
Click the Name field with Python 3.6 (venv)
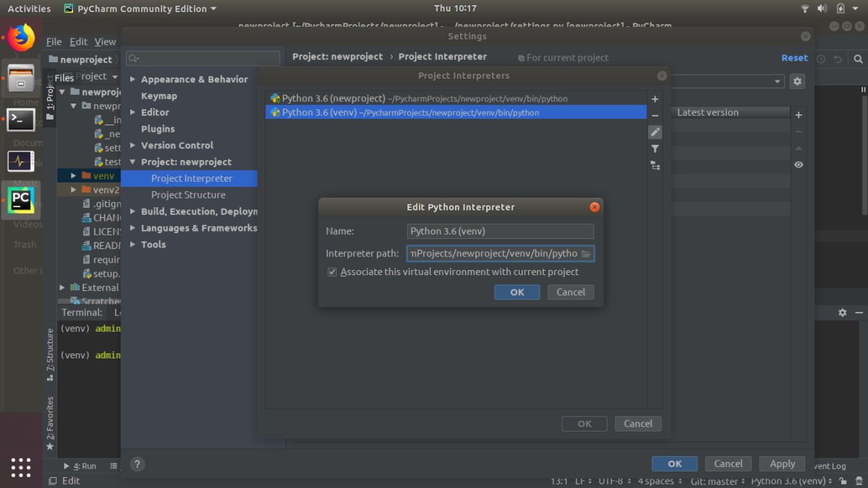pos(501,231)
